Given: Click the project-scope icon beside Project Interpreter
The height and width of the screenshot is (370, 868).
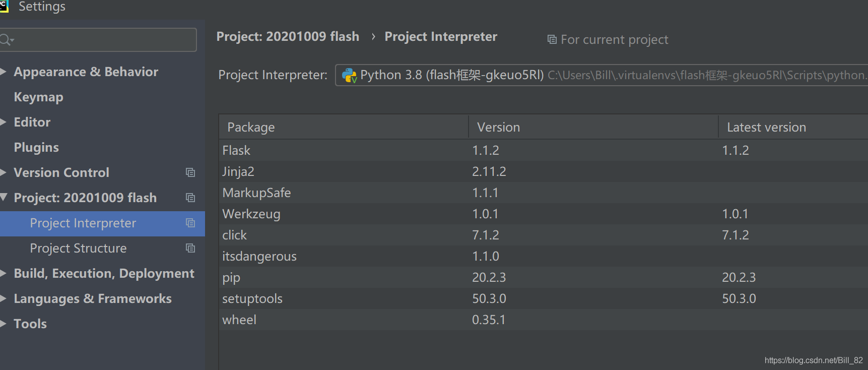Looking at the screenshot, I should 190,223.
